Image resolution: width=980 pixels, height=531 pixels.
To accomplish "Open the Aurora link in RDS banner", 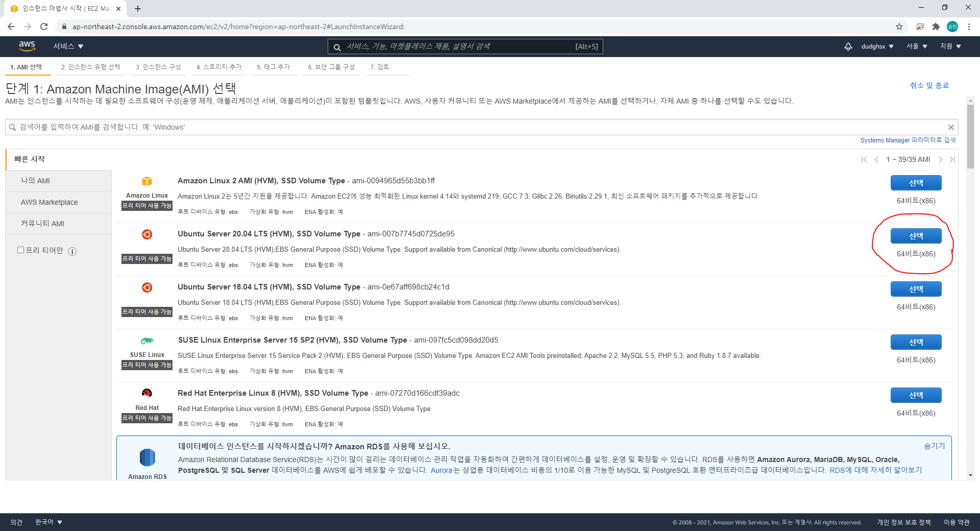I will [x=441, y=470].
